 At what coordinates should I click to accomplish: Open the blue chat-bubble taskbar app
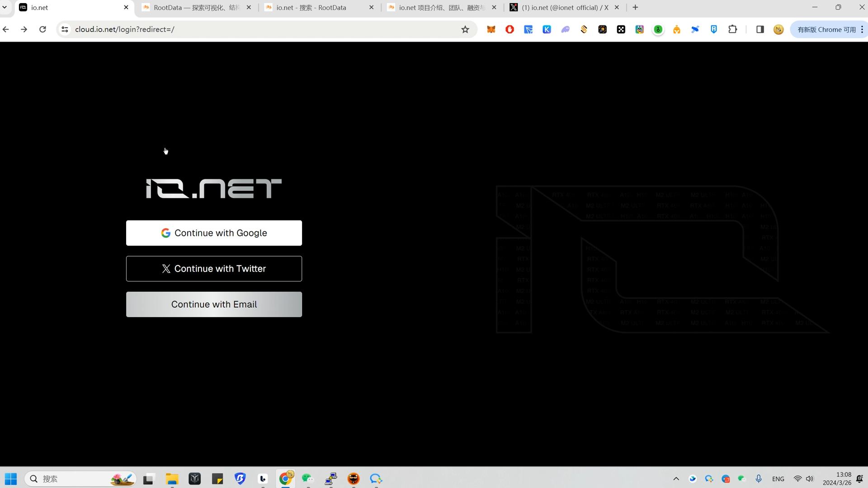point(376,479)
